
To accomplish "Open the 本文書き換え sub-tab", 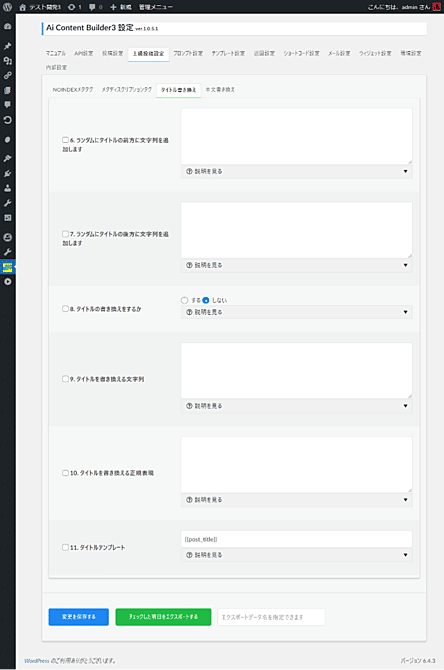I will [x=220, y=90].
